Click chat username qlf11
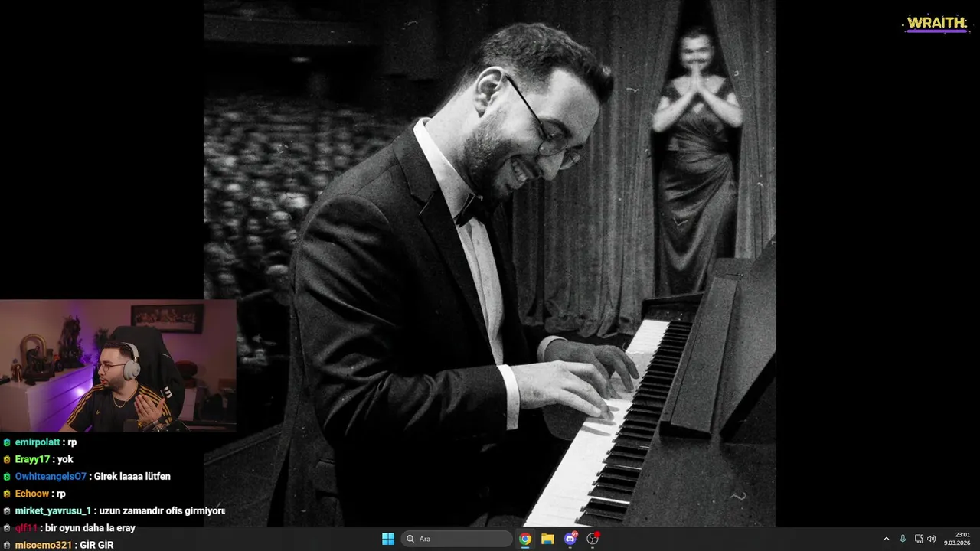Image resolution: width=980 pixels, height=551 pixels. [26, 528]
